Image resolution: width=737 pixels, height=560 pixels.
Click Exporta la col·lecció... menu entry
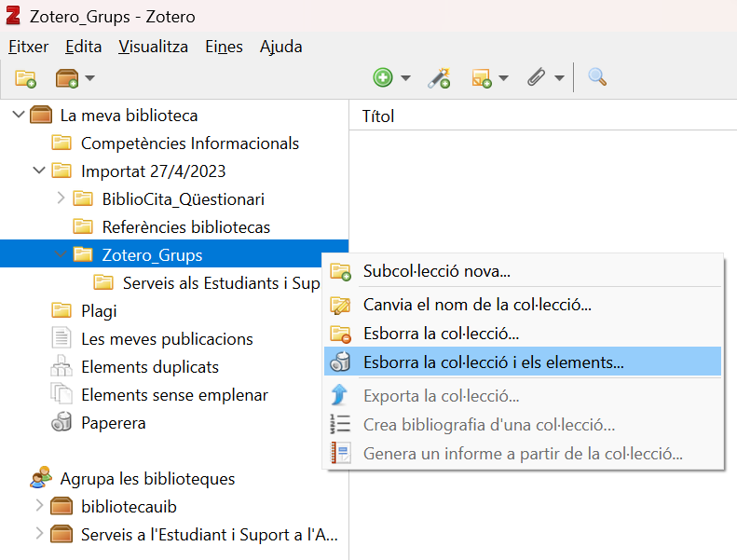(523, 396)
